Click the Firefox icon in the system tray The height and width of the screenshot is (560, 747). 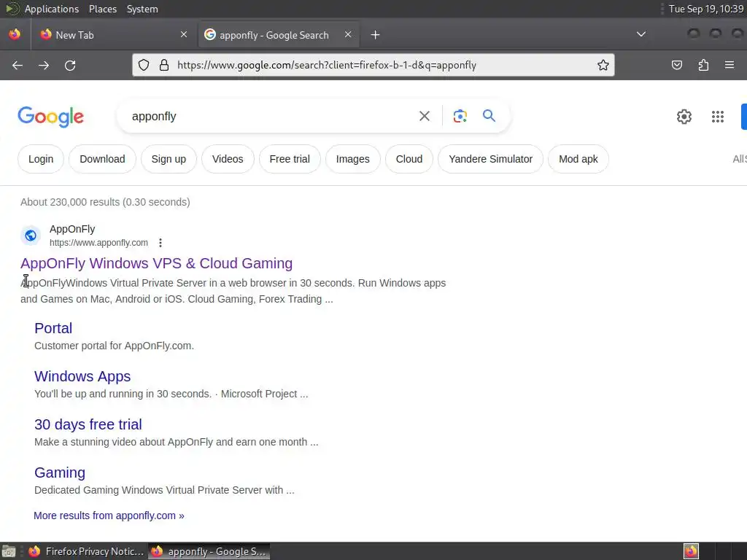point(691,551)
